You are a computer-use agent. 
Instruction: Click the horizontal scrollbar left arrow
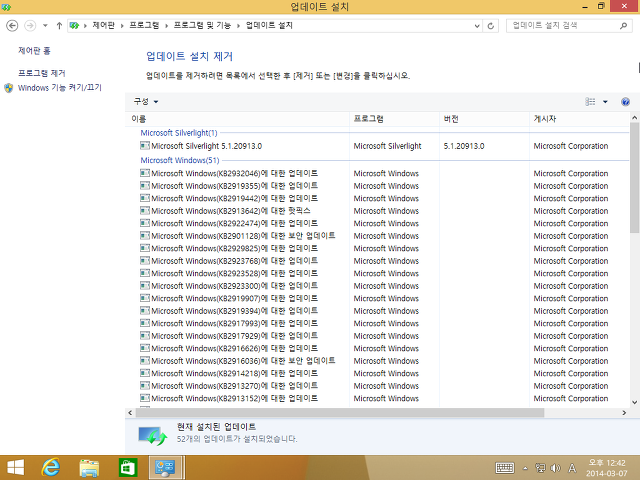tap(130, 413)
